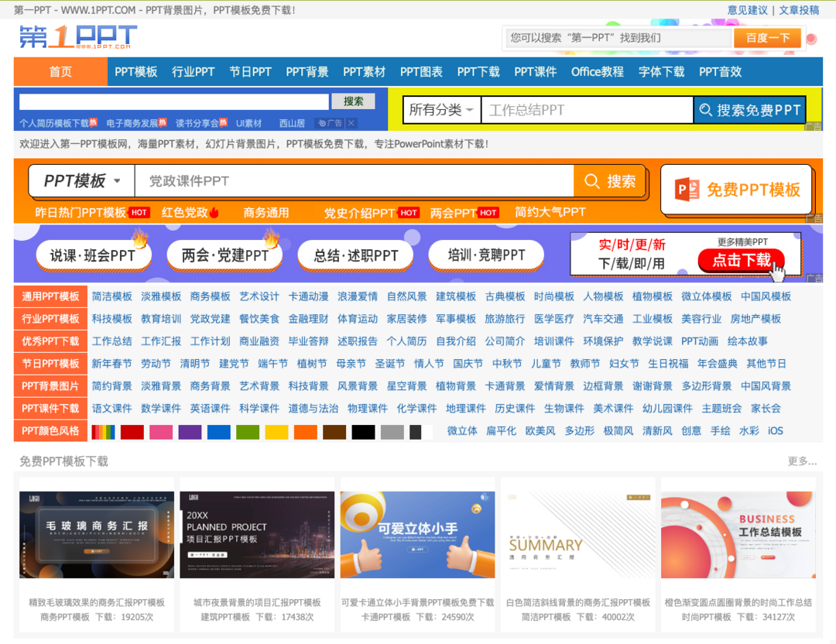
Task: Click the 第1PPT site logo
Action: [x=77, y=36]
